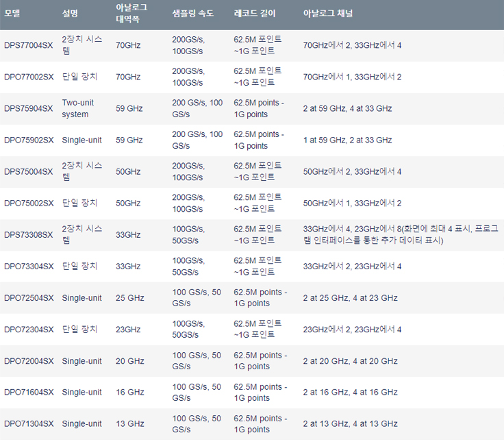Click '2장치 시스템' description in DPS77004SX row
This screenshot has width=504, height=446.
coord(82,45)
